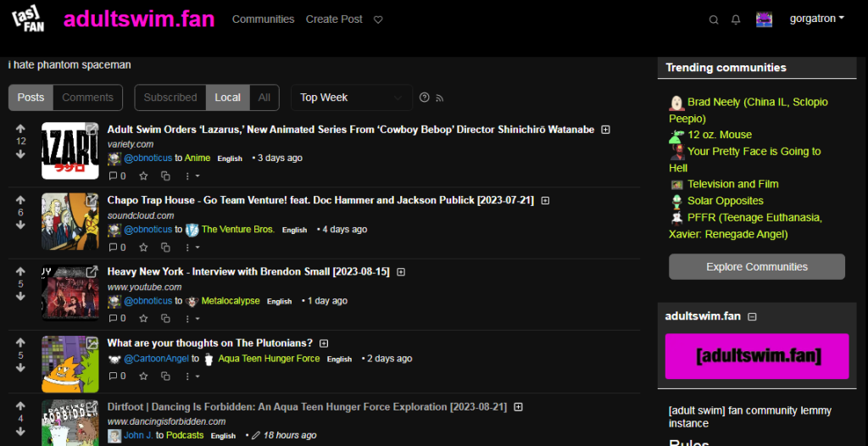Viewport: 868px width, 446px height.
Task: Upvote the Dirtfoot podcast post
Action: click(x=20, y=406)
